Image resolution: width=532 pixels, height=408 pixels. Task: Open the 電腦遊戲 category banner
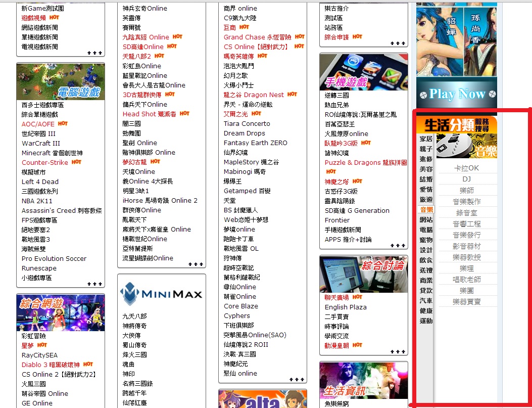coord(61,81)
